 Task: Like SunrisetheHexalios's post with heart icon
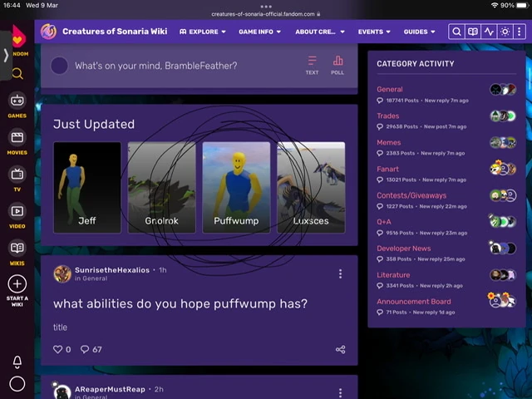coord(58,349)
